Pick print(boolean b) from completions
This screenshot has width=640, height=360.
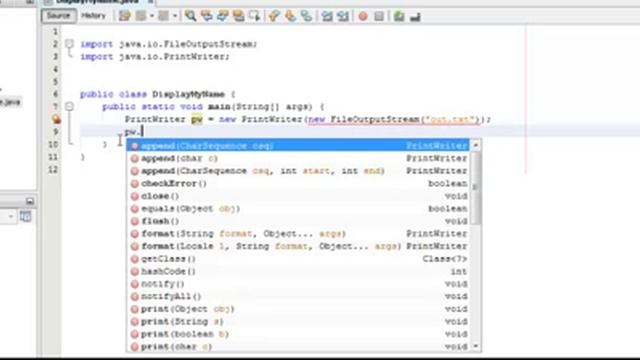(298, 334)
